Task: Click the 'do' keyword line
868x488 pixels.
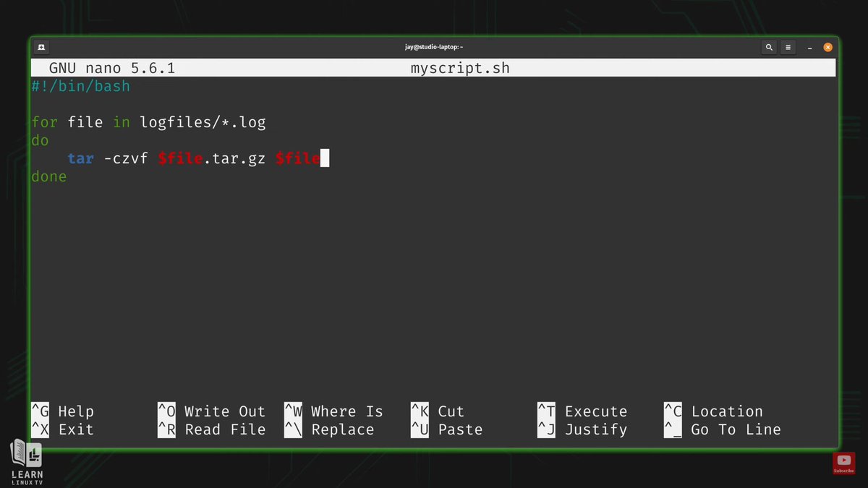Action: tap(40, 140)
